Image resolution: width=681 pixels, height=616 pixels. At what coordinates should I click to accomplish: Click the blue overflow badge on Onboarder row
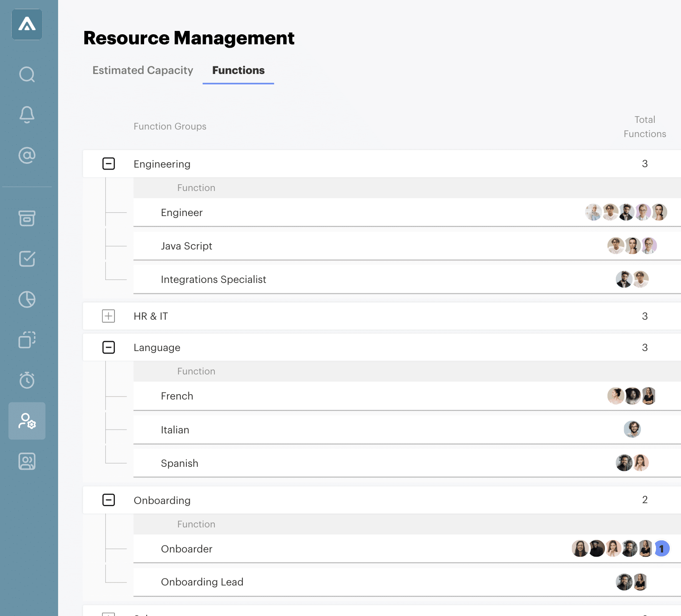click(662, 549)
